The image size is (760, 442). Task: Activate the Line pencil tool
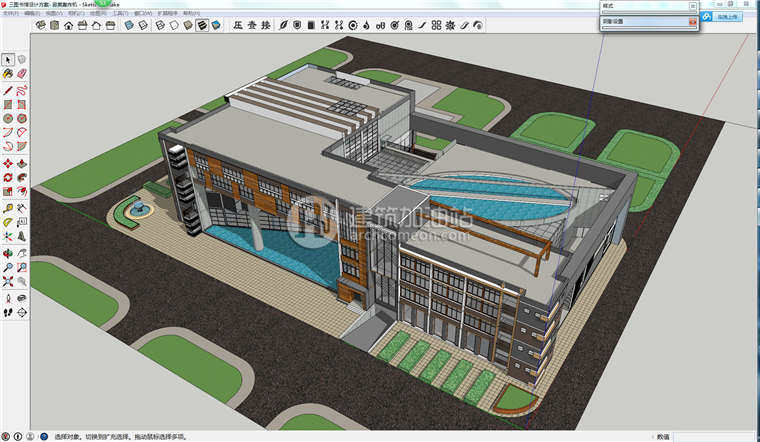tap(8, 91)
